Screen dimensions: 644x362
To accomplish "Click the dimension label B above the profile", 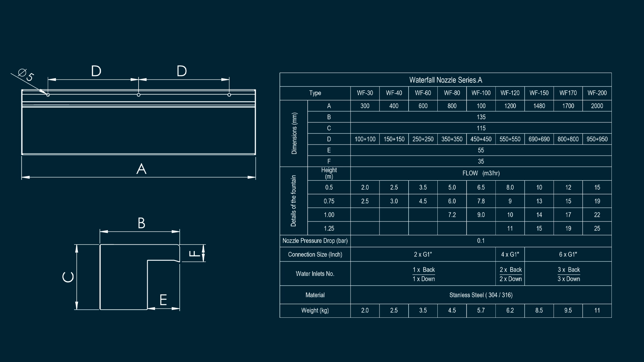I will tap(142, 223).
